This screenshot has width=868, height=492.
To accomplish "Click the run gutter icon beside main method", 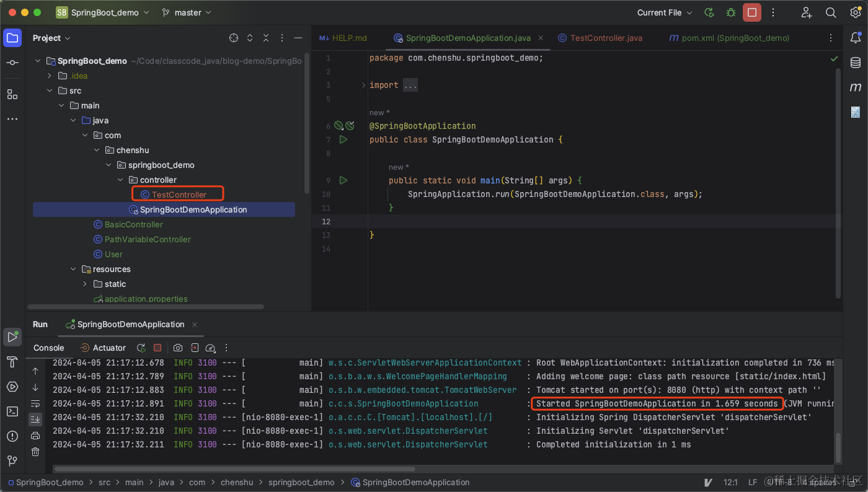I will pyautogui.click(x=343, y=180).
